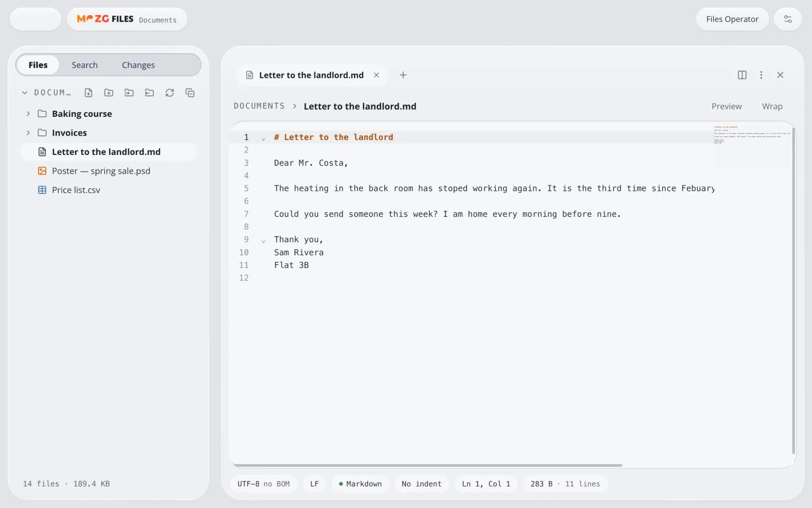Refresh the file explorer
Image resolution: width=812 pixels, height=508 pixels.
[x=170, y=92]
